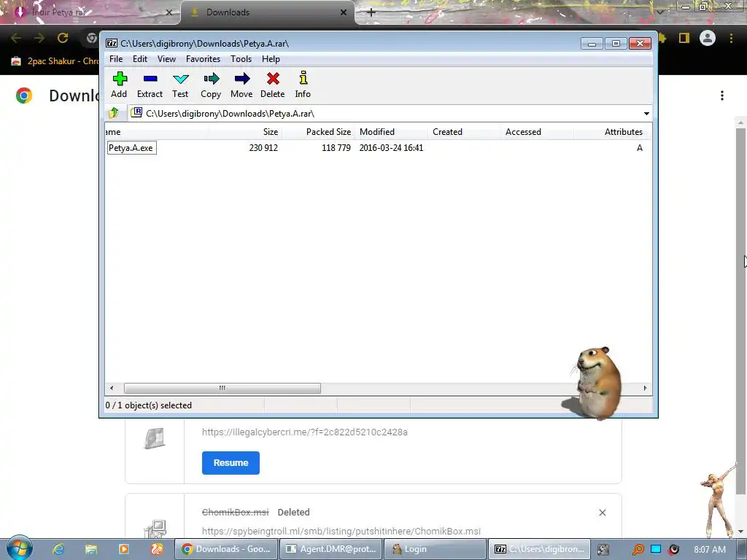Switch to Agent.DMR taskbar window
Viewport: 747px width, 560px height.
[330, 549]
